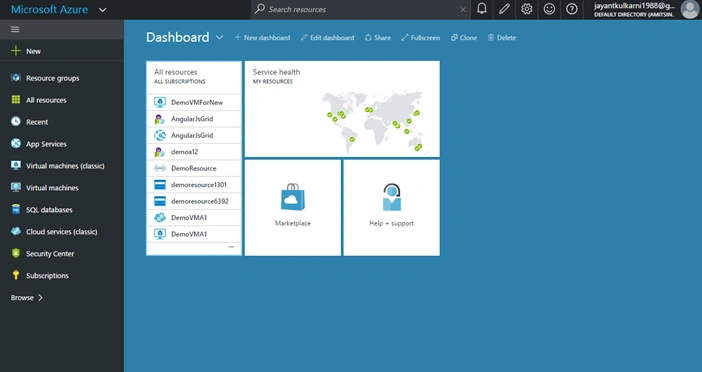The width and height of the screenshot is (702, 372).
Task: Click the DemoResource network icon
Action: (160, 168)
